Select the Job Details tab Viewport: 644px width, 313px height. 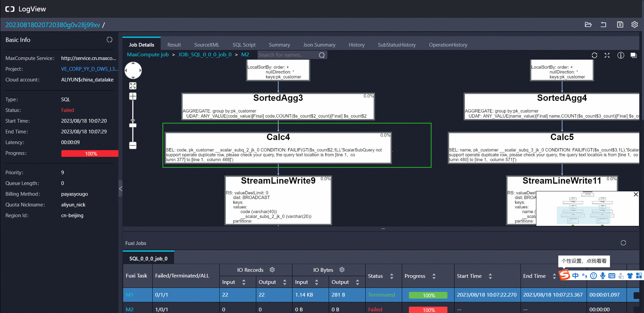click(x=142, y=44)
